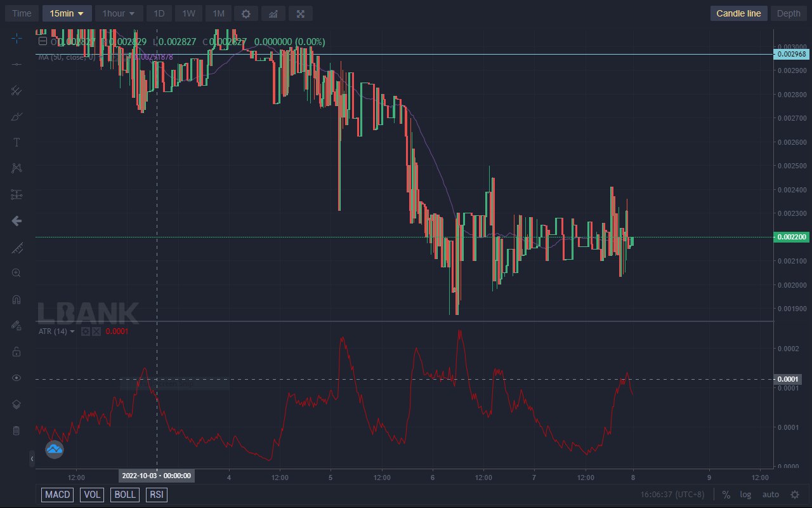The image size is (812, 508).
Task: Select the Text annotation tool
Action: click(x=16, y=142)
